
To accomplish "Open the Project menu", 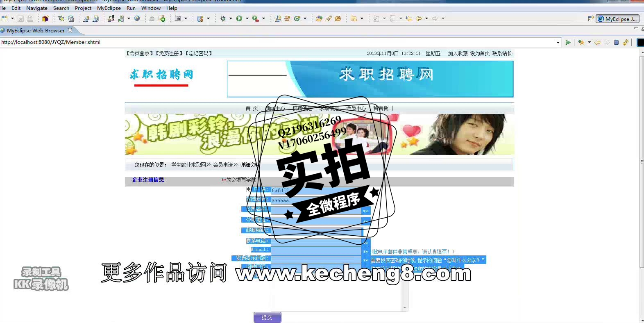I will tap(83, 8).
